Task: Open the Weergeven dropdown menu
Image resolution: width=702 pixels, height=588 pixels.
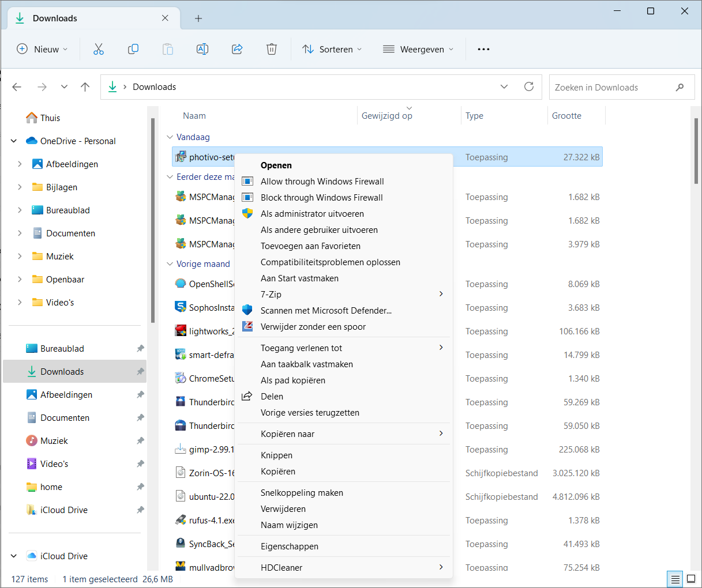Action: pyautogui.click(x=418, y=49)
